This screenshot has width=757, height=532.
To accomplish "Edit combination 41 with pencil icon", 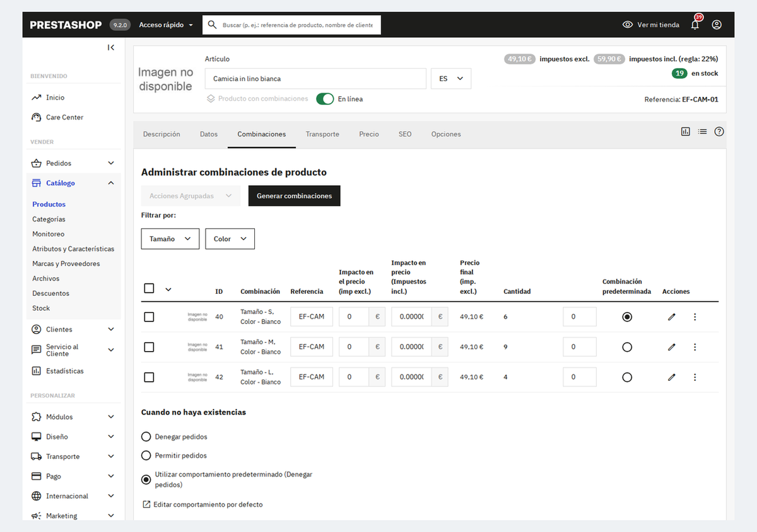I will (x=672, y=347).
